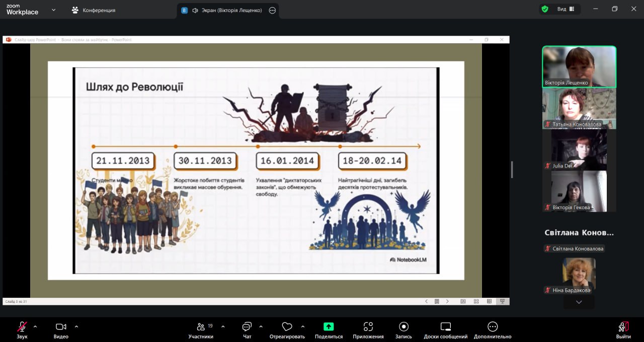
Task: Expand audio options arrow next to Звук
Action: coord(35,326)
